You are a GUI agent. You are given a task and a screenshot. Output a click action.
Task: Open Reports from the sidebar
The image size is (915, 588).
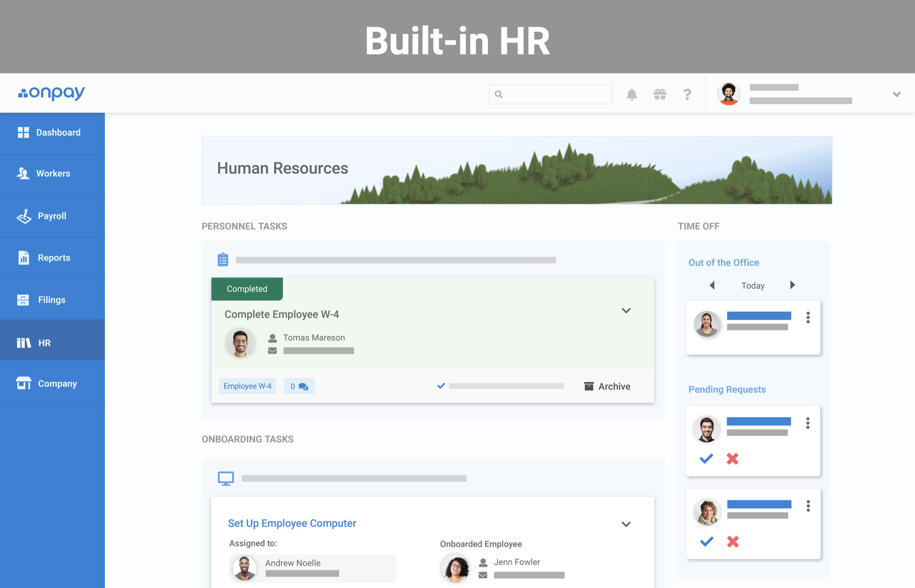(x=53, y=258)
